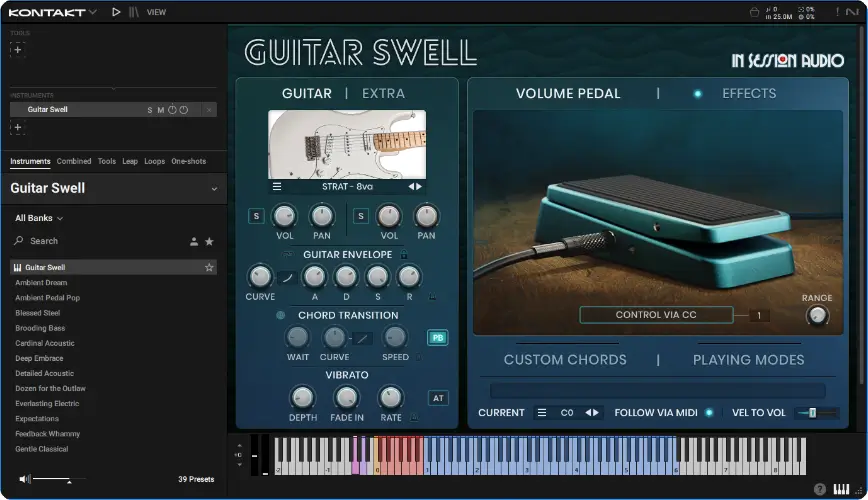The height and width of the screenshot is (500, 868).
Task: Switch to the Combined browser tab
Action: [x=74, y=161]
